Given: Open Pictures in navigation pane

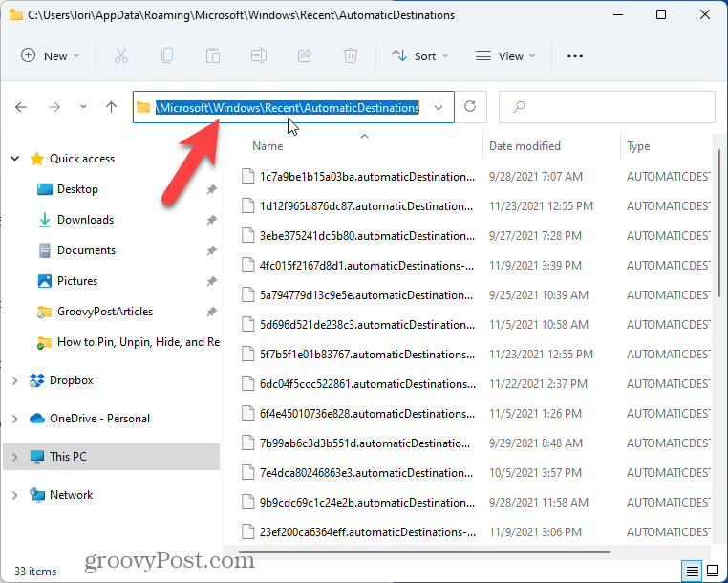Looking at the screenshot, I should tap(77, 281).
